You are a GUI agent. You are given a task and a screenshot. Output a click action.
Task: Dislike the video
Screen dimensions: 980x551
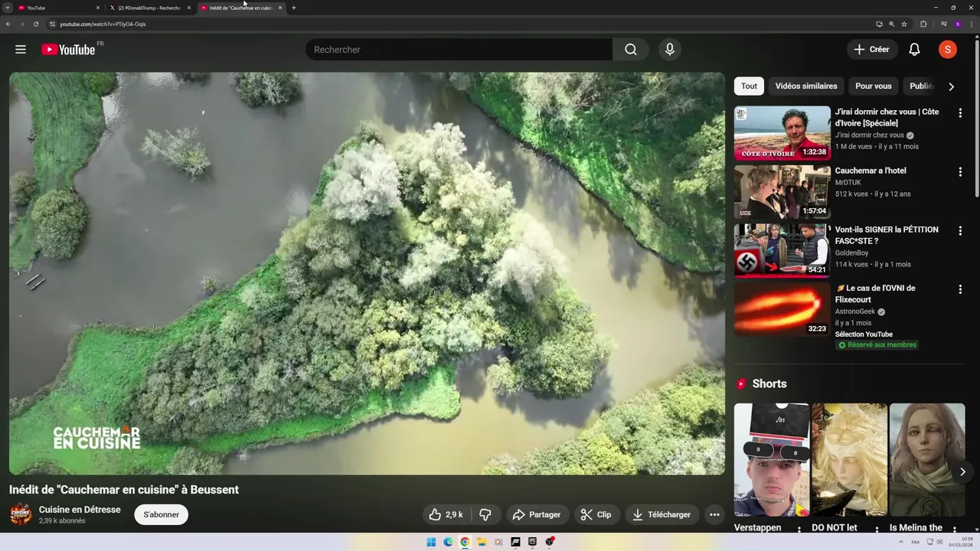click(x=485, y=515)
